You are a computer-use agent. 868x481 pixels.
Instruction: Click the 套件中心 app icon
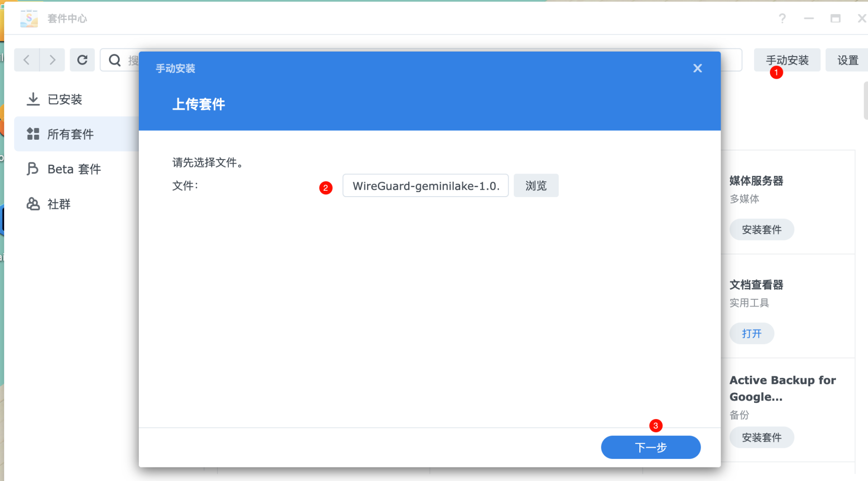coord(29,19)
